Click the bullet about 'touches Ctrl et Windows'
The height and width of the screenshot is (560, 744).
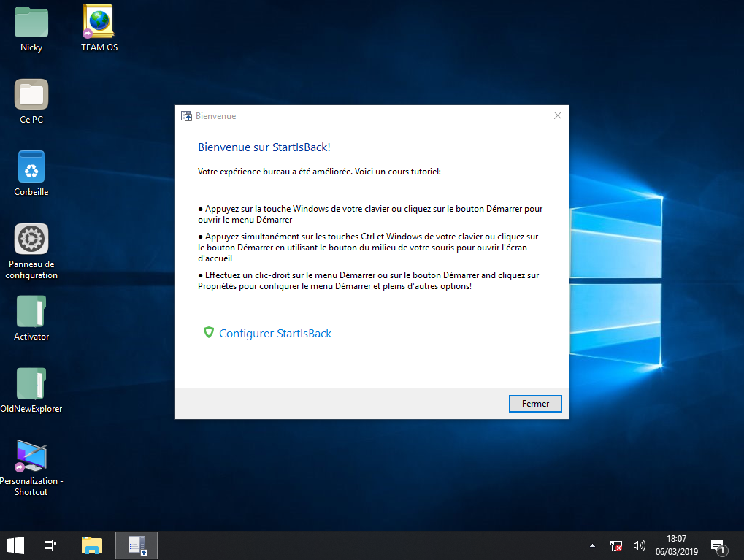point(368,248)
